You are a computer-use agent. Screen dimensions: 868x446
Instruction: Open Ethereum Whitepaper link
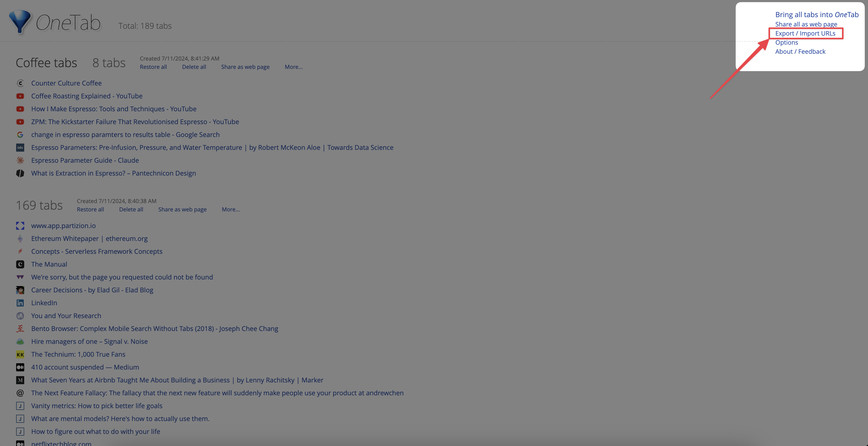tap(89, 238)
